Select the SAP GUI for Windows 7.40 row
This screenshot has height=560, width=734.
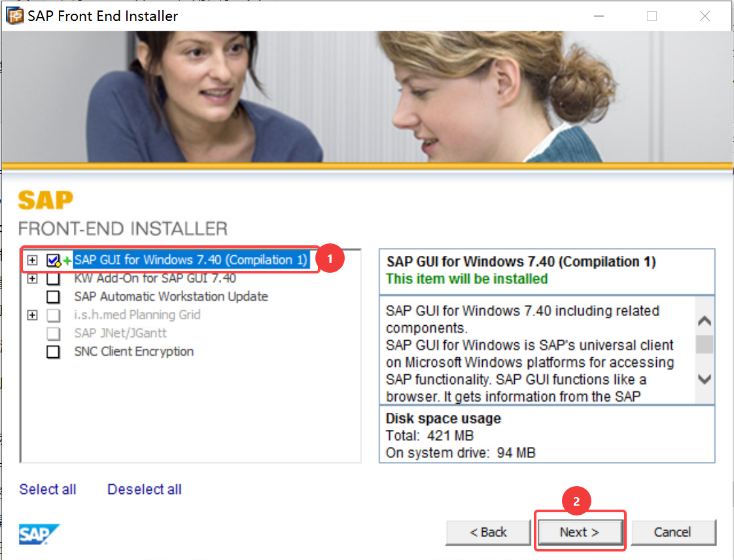pyautogui.click(x=191, y=260)
